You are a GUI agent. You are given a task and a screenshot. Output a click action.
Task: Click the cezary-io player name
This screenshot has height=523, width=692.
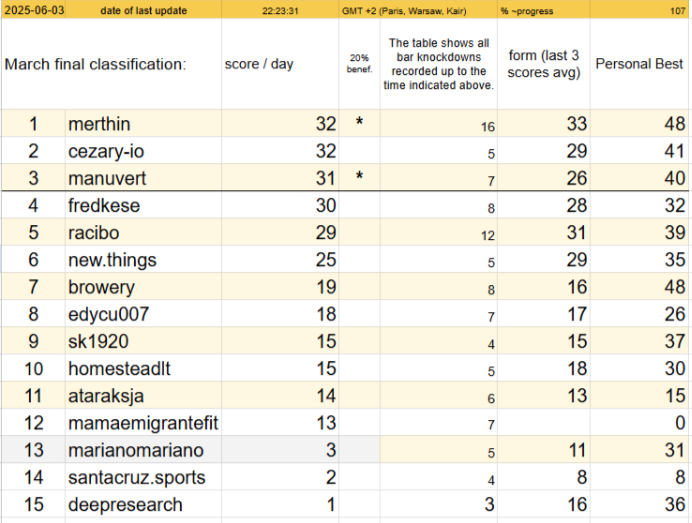(x=106, y=151)
